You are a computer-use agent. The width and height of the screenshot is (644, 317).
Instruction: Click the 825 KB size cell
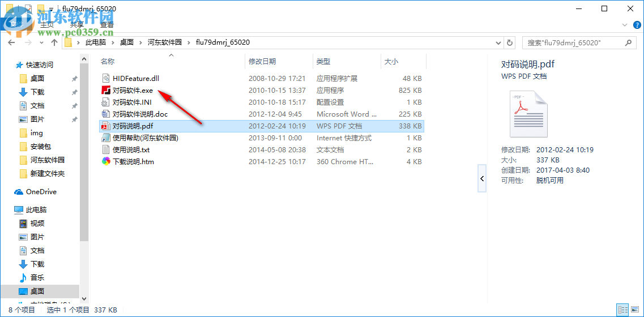click(410, 91)
